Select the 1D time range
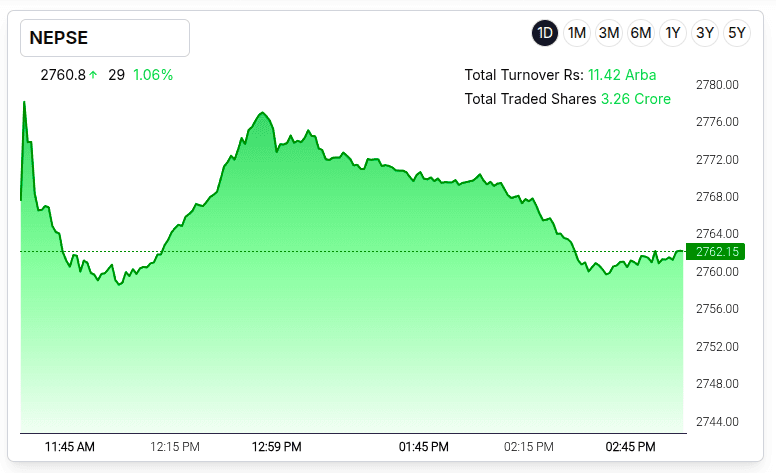The image size is (776, 473). (x=545, y=33)
